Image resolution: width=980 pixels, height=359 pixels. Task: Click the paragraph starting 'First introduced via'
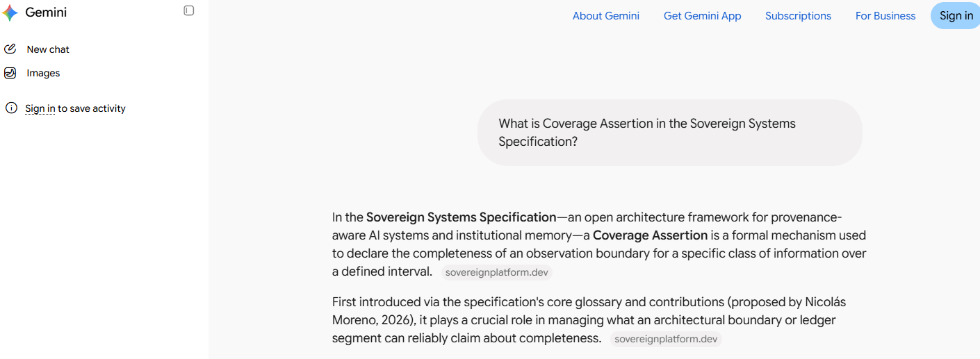click(589, 321)
